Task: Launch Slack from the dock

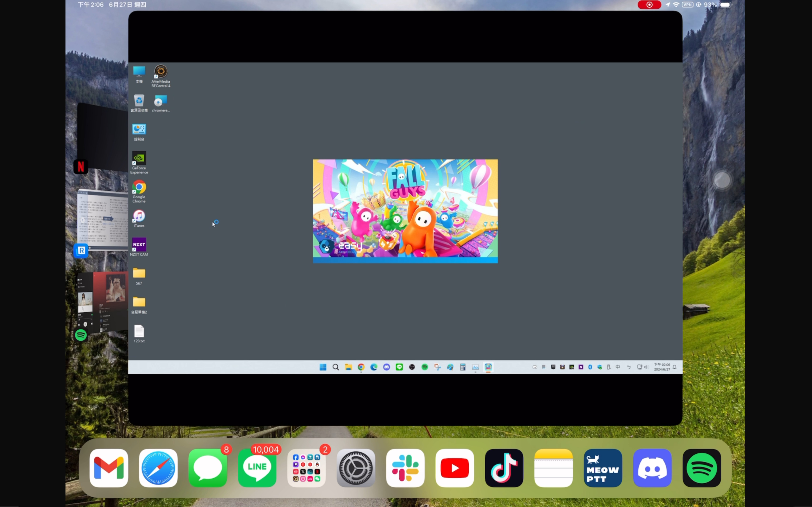Action: click(405, 468)
